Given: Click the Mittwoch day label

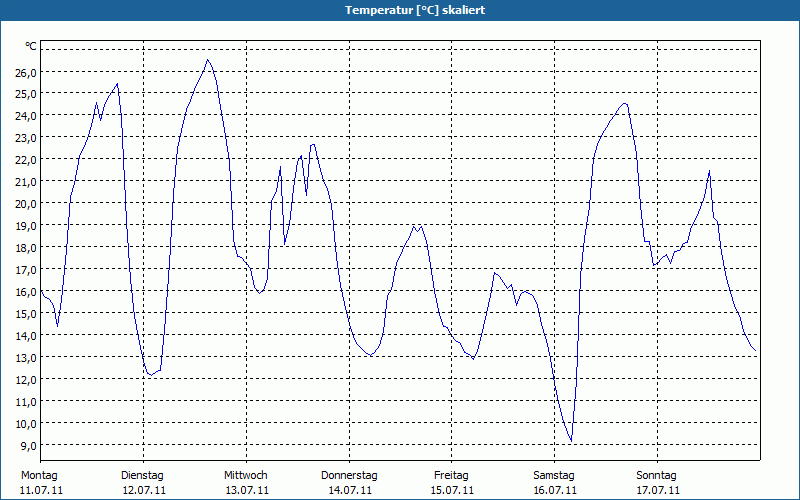Looking at the screenshot, I should [x=245, y=476].
